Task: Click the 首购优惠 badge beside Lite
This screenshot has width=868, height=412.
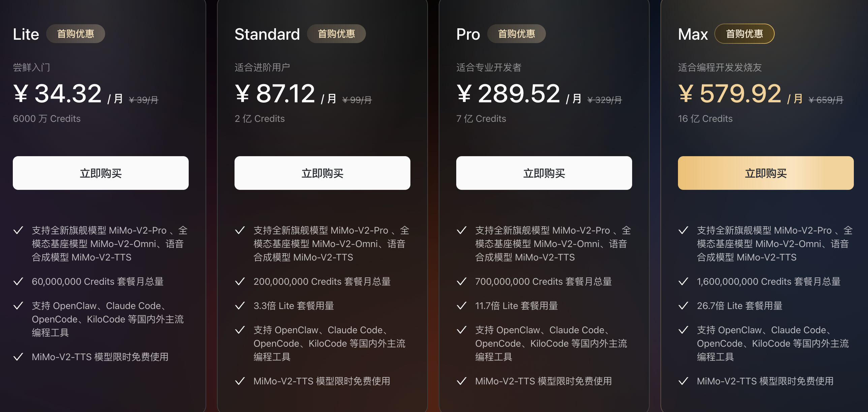Action: (75, 34)
